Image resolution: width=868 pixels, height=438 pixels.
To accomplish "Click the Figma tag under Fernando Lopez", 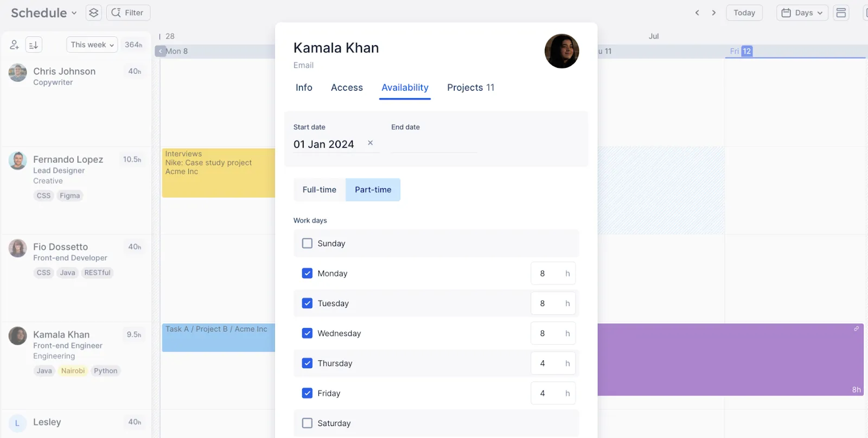I will tap(70, 195).
